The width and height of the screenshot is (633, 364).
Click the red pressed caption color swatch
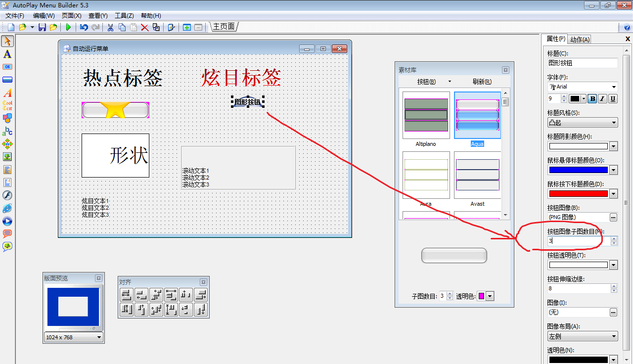(x=578, y=194)
